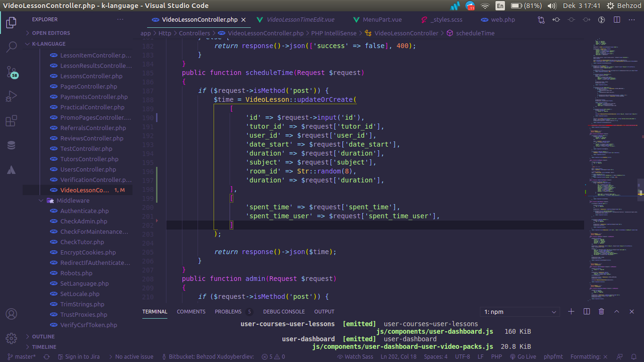Viewport: 644px width, 362px height.
Task: Open the Output panel tab
Action: [324, 312]
